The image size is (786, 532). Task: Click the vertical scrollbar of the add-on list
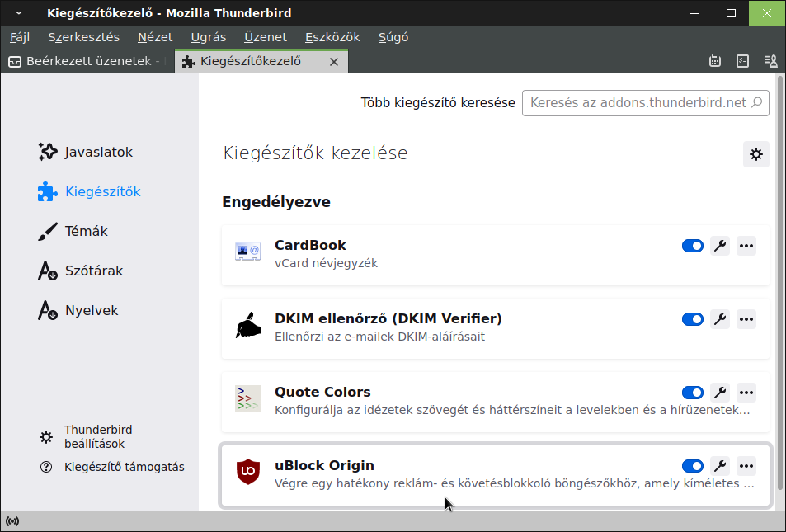(779, 283)
